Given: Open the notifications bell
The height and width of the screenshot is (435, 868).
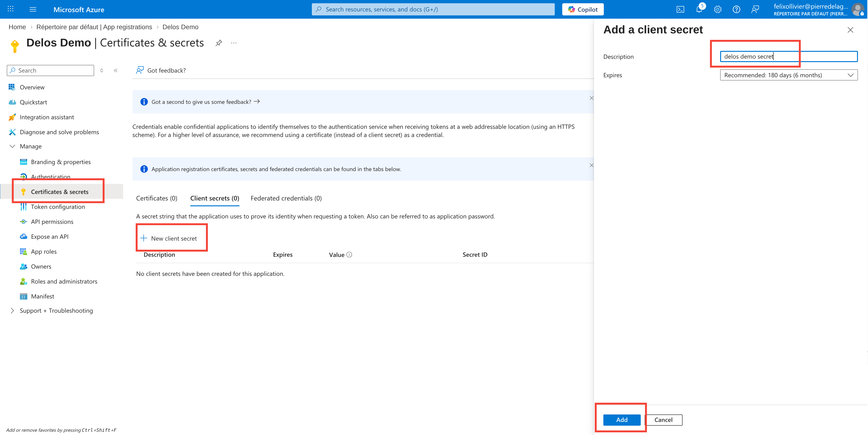Looking at the screenshot, I should pyautogui.click(x=699, y=9).
